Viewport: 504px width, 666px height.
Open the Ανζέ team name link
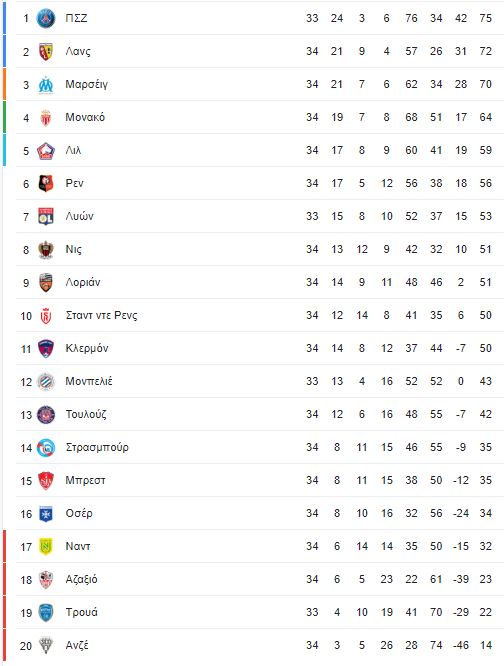pos(77,645)
